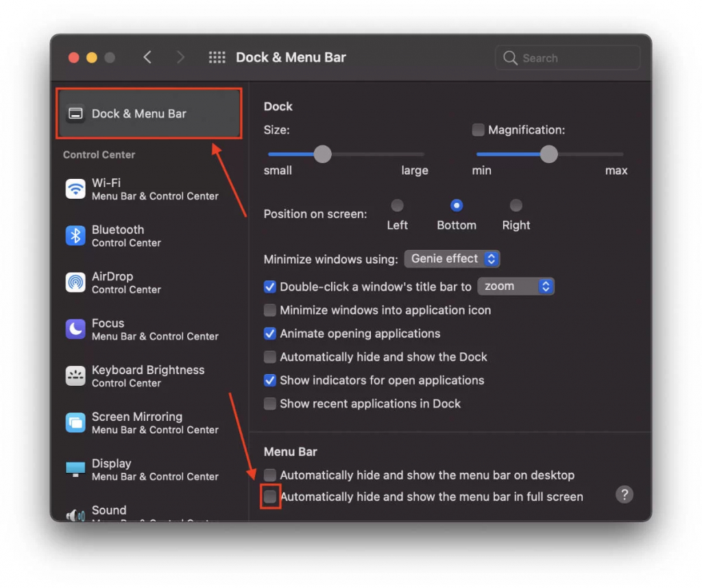Open help with the question mark button

coord(624,495)
